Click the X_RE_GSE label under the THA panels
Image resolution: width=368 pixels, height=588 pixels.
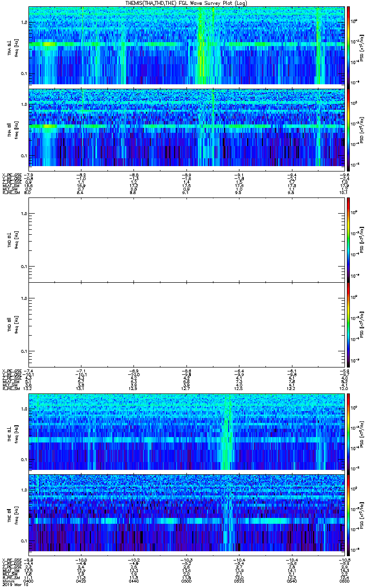[x=11, y=175]
